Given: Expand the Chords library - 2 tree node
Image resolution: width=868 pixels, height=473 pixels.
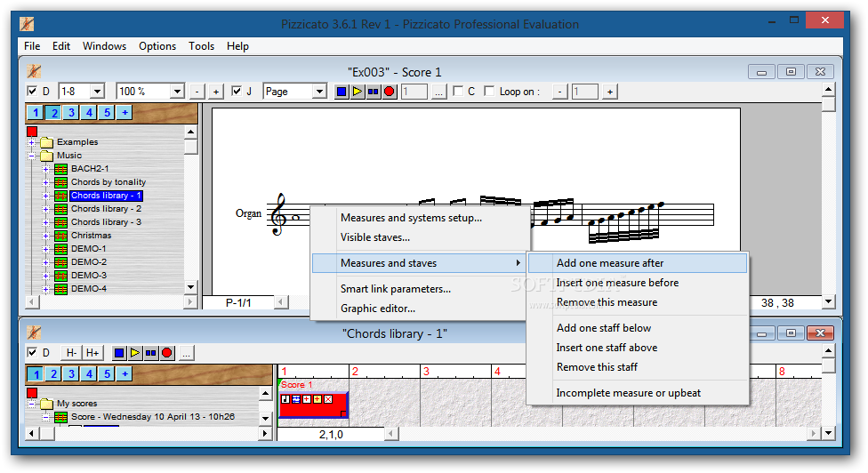Looking at the screenshot, I should [x=46, y=209].
